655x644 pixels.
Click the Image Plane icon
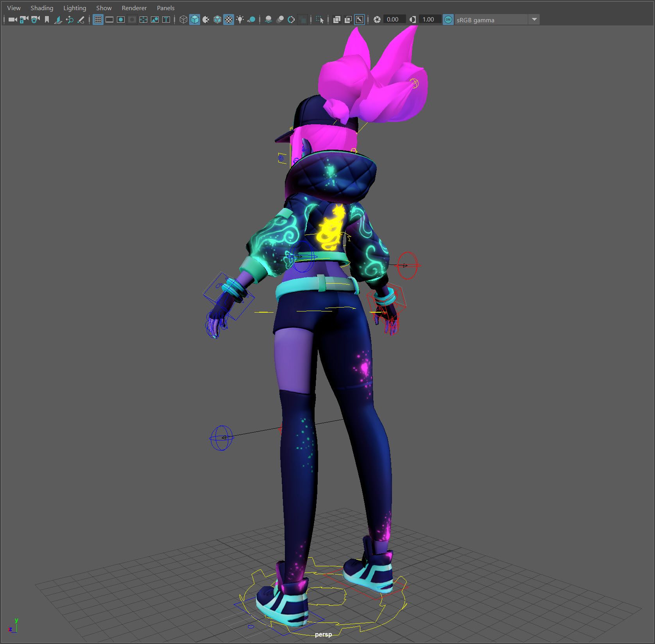click(x=58, y=20)
